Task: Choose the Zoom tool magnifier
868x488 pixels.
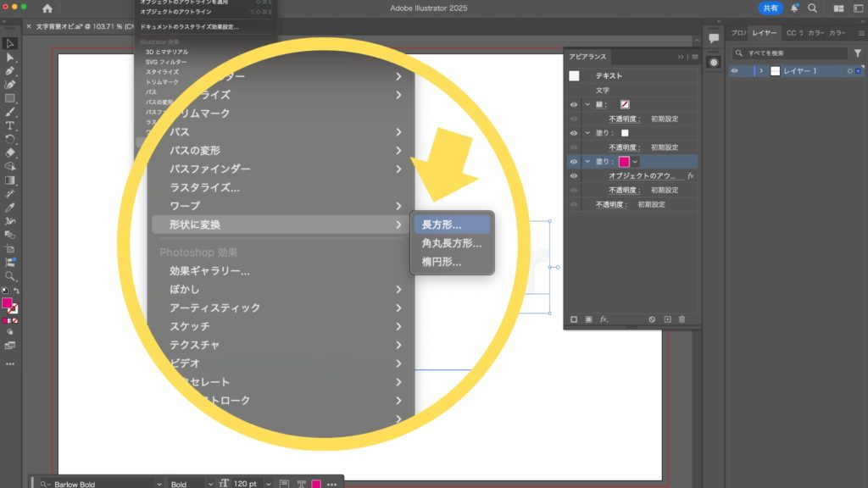Action: pos(10,276)
